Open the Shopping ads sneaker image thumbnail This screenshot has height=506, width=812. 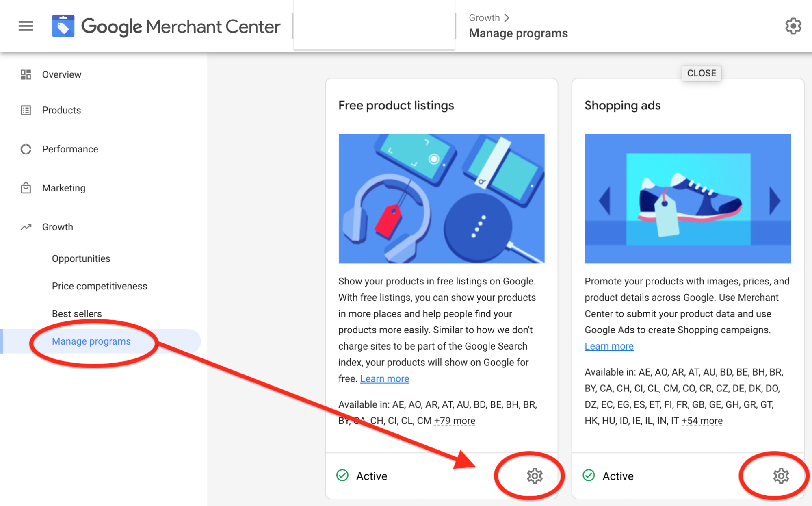pos(687,199)
